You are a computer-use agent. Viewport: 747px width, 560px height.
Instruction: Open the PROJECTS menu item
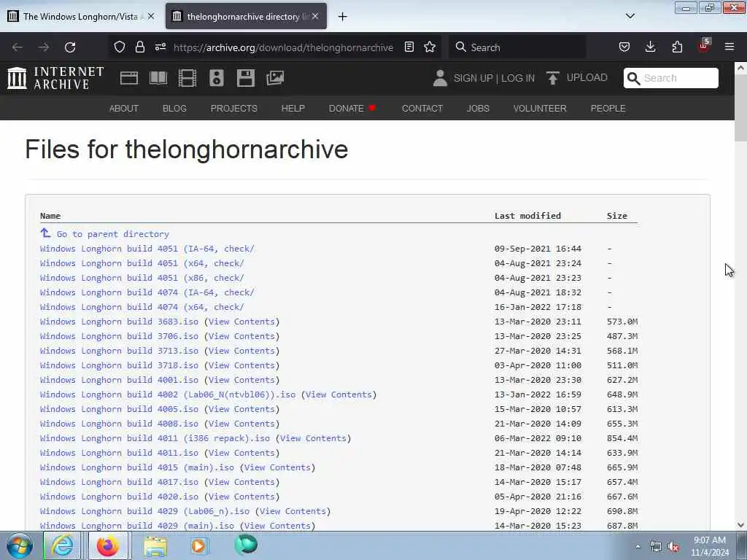click(x=234, y=109)
